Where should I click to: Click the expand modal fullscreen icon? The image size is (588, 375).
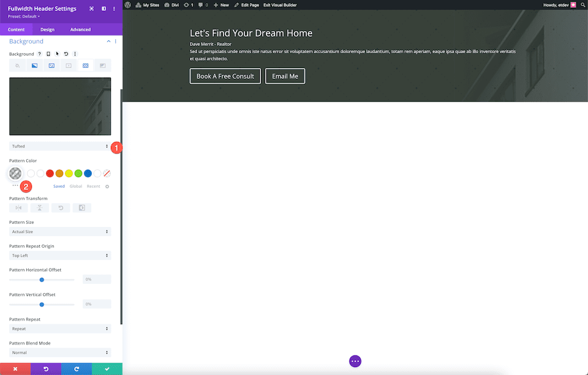[91, 9]
